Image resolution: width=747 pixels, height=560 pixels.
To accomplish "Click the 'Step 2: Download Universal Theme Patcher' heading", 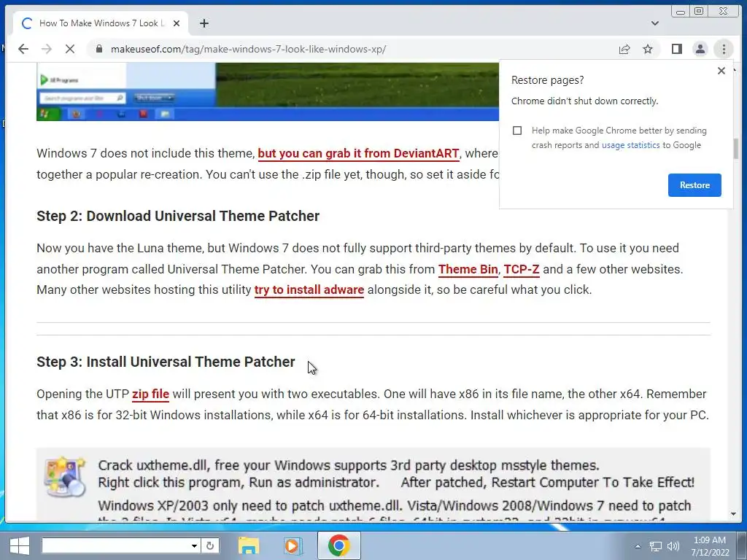I will [x=178, y=216].
